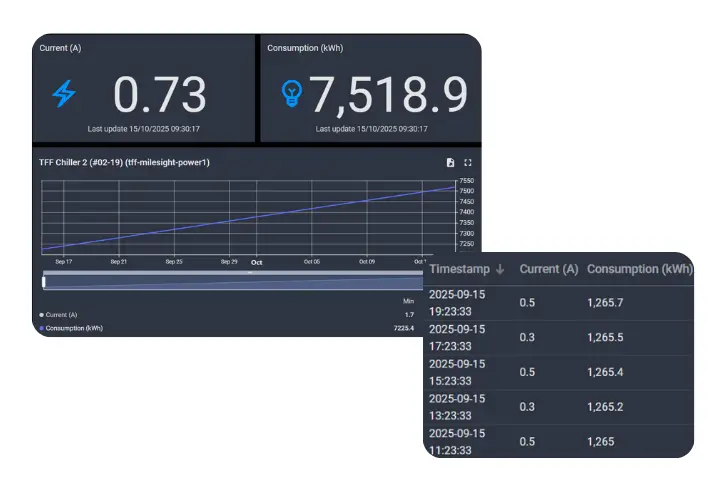The height and width of the screenshot is (478, 720).
Task: Click the 0.73 Current value card
Action: (160, 95)
